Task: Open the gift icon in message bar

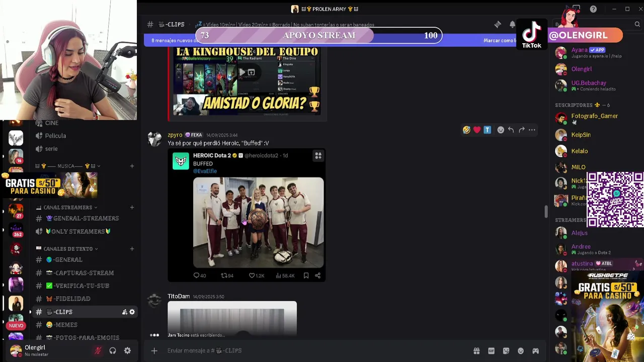Action: (476, 351)
